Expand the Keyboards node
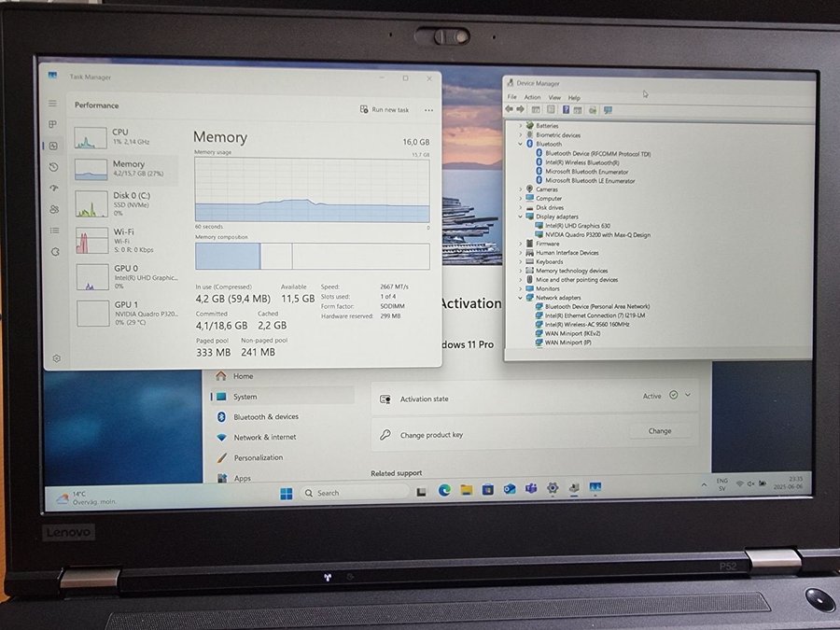This screenshot has height=630, width=840. 520,261
